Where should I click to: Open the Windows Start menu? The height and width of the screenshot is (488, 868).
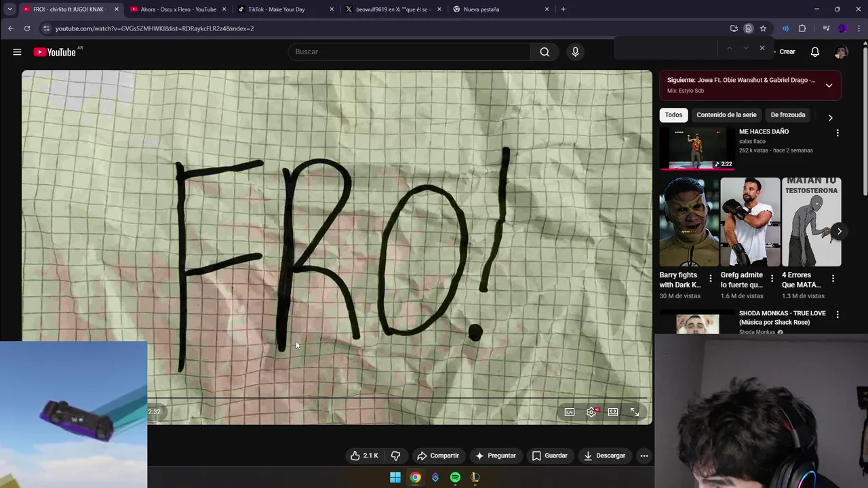pyautogui.click(x=395, y=477)
